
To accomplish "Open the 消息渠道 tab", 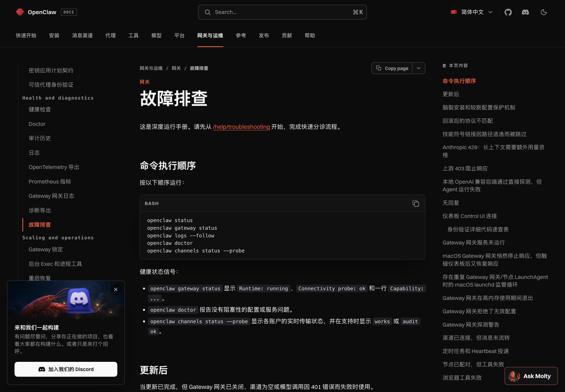I will pos(82,36).
